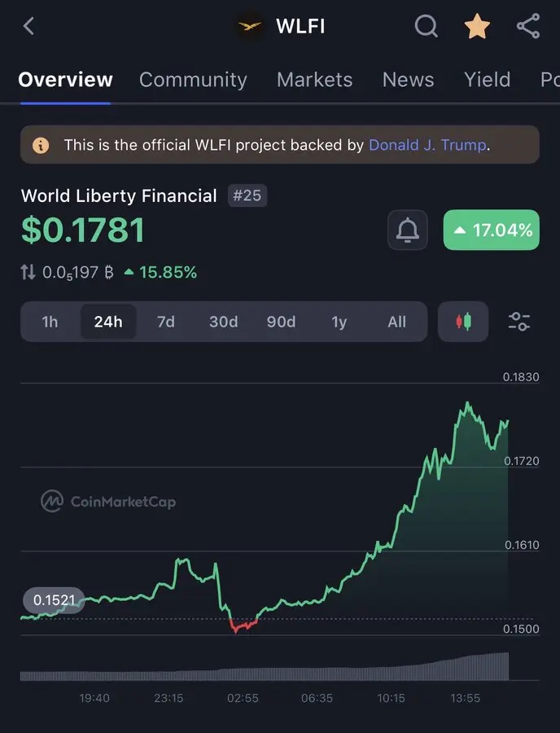Open the Community tab
Viewport: 560px width, 733px height.
[x=193, y=80]
